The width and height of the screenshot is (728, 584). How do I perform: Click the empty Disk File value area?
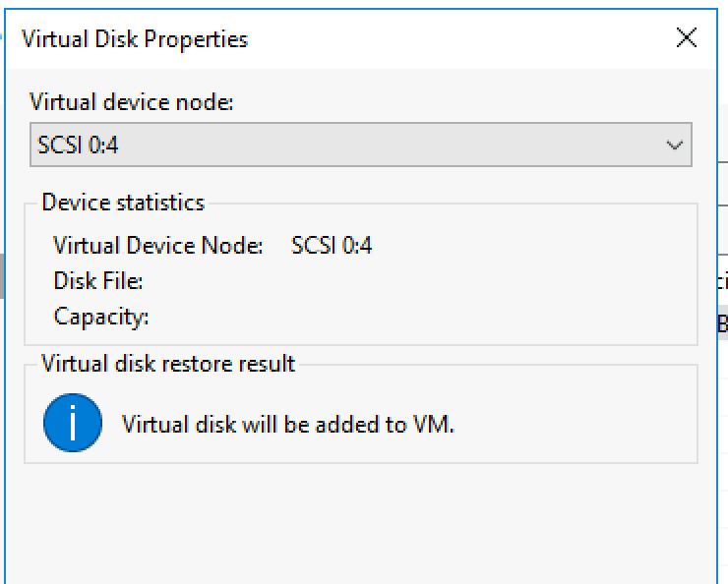tap(418, 280)
